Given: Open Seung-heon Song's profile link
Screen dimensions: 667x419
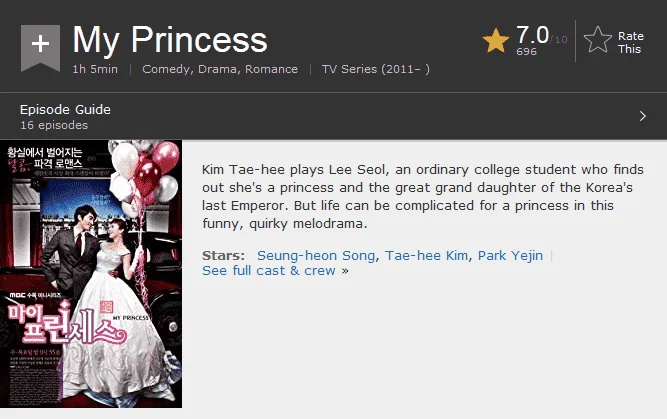Looking at the screenshot, I should pyautogui.click(x=316, y=255).
